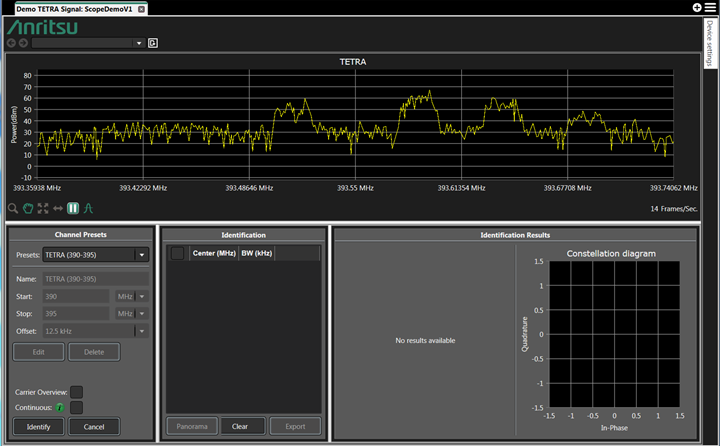This screenshot has width=720, height=446.
Task: Open the Offset 12.5 kHz dropdown
Action: pos(142,331)
